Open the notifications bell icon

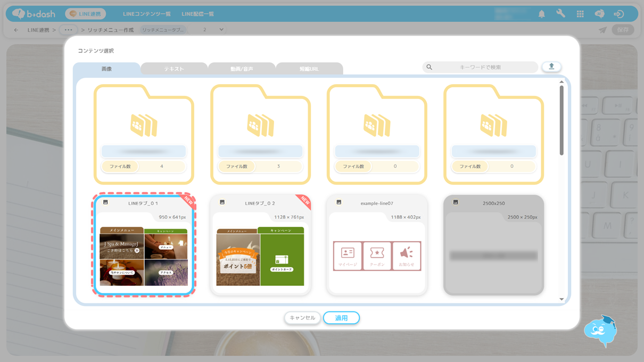542,14
